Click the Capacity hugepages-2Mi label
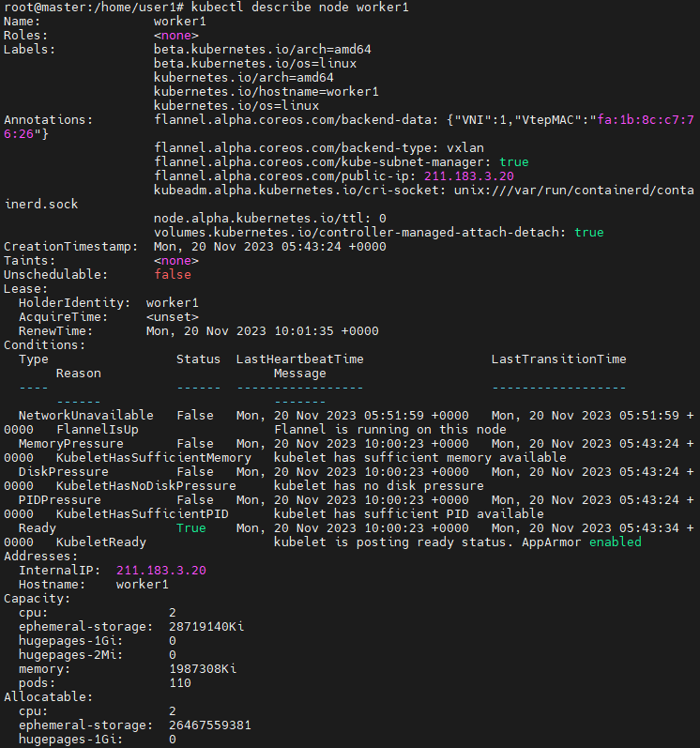This screenshot has height=748, width=700. point(70,654)
